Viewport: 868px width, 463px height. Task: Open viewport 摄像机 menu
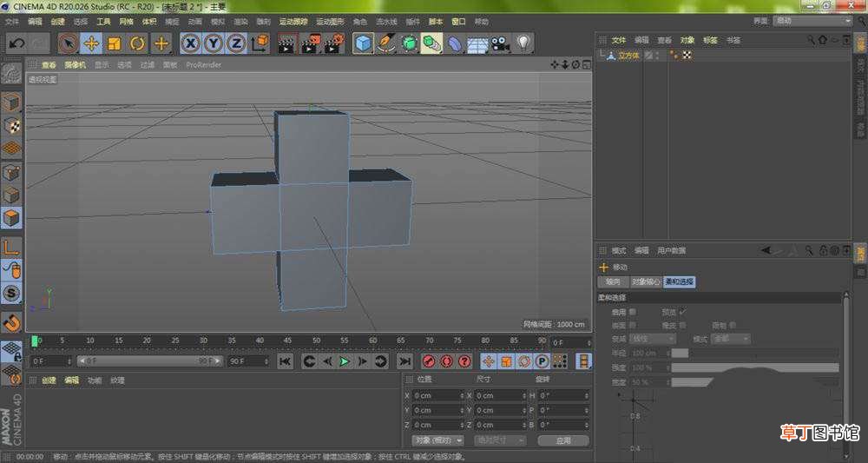76,65
